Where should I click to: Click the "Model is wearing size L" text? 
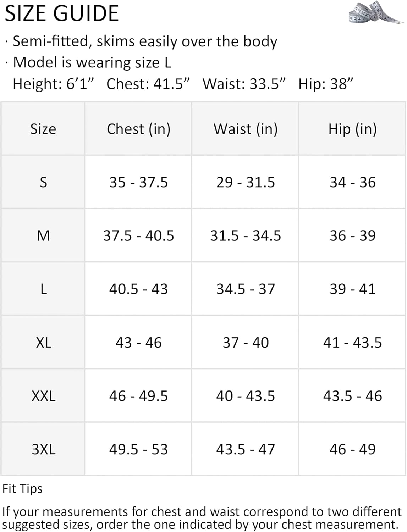click(x=92, y=62)
